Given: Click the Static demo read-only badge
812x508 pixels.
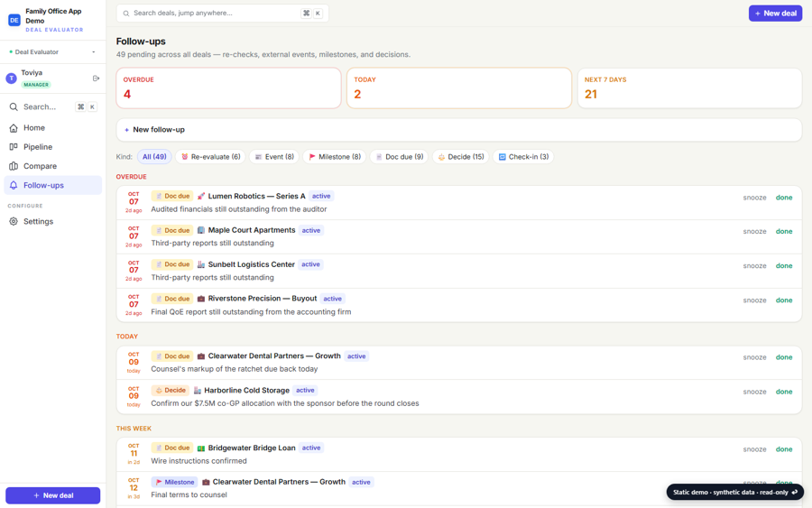Looking at the screenshot, I should (x=734, y=492).
